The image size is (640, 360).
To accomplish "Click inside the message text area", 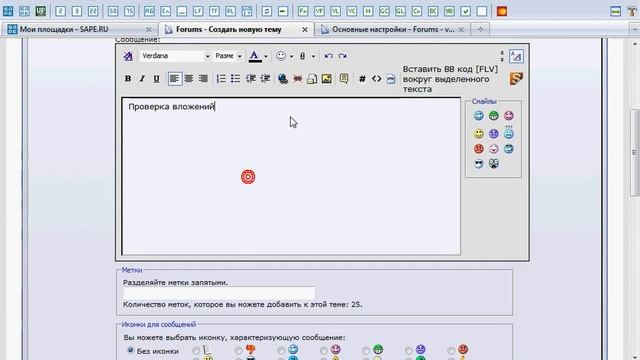I will click(x=291, y=176).
